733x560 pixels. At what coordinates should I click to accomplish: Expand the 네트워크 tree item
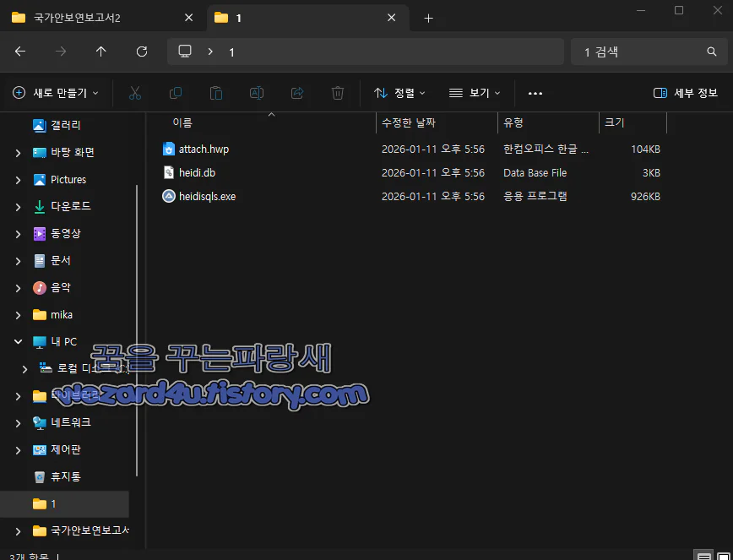[16, 422]
